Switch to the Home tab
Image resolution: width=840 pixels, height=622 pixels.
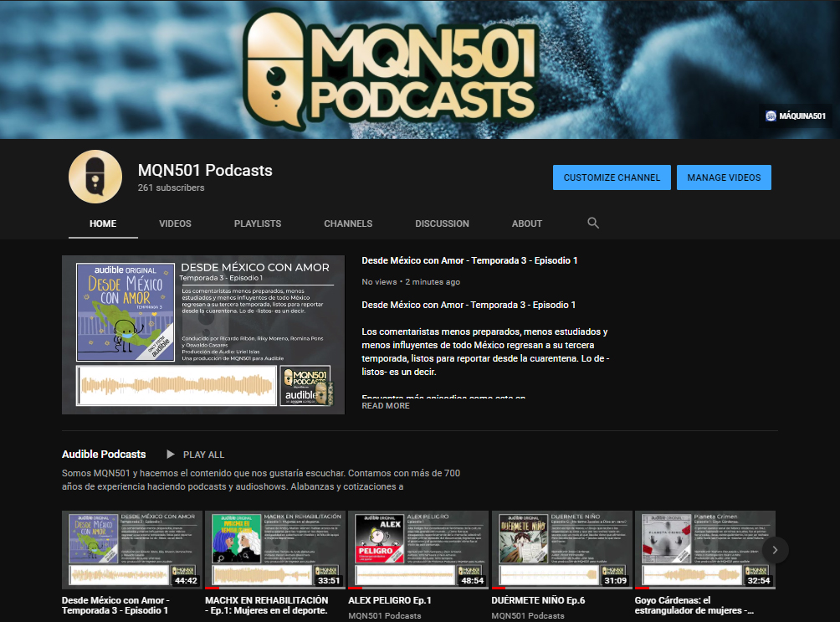[103, 224]
